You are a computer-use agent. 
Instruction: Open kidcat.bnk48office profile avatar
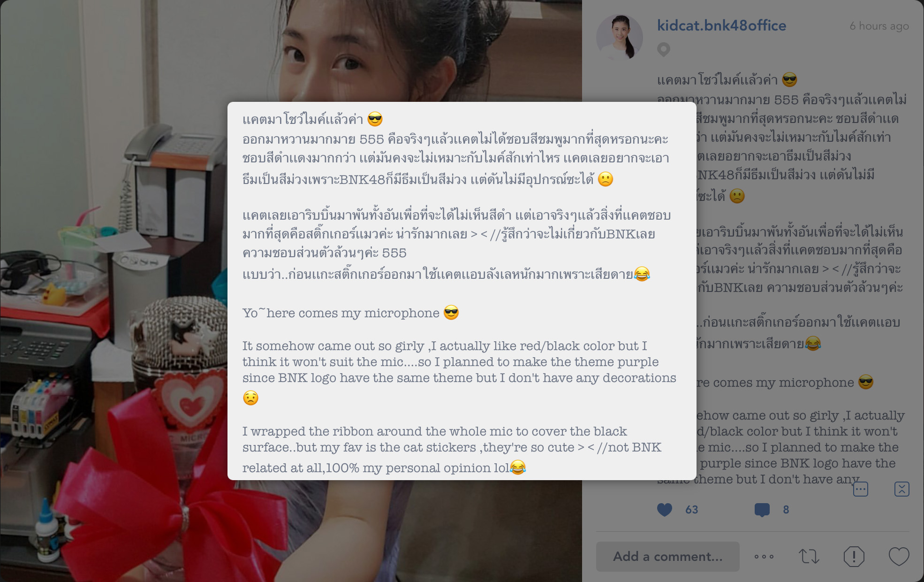click(x=619, y=37)
